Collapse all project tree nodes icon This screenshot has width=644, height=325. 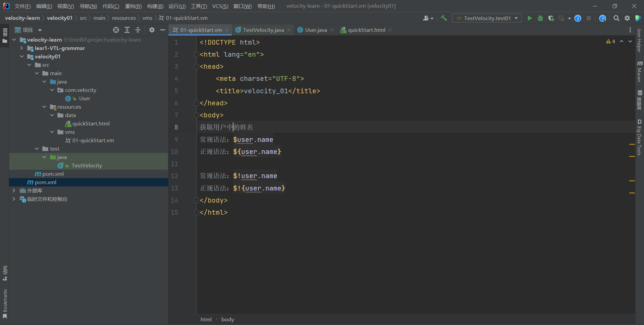pos(138,30)
